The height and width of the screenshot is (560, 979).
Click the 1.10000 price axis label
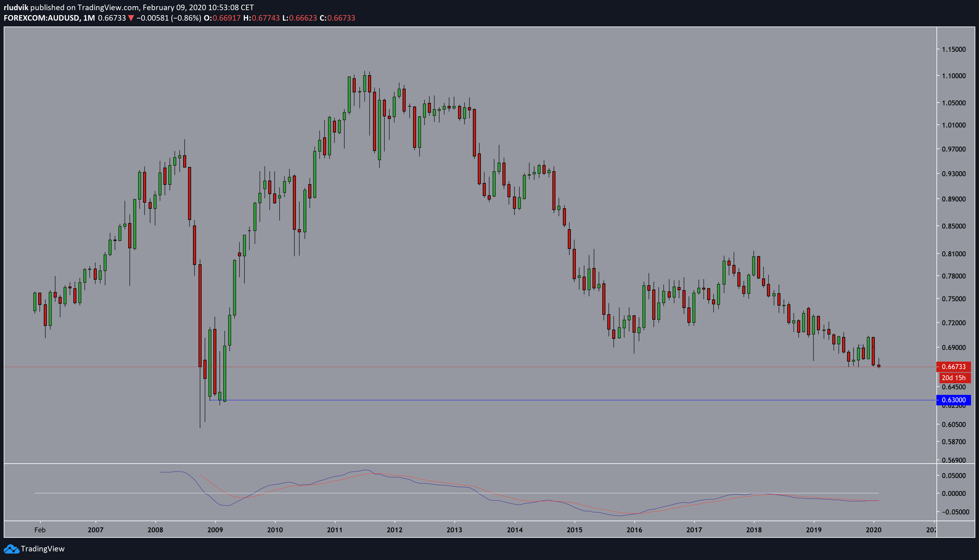pyautogui.click(x=954, y=76)
